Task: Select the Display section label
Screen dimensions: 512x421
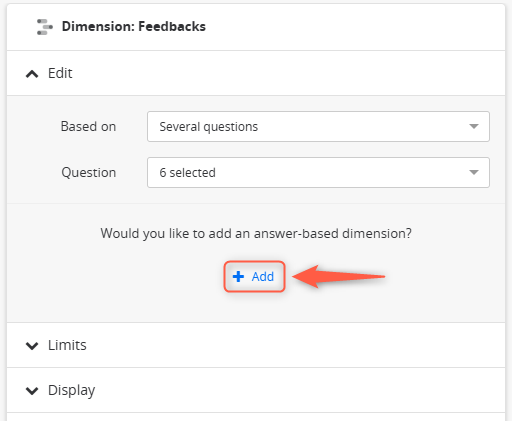Action: click(x=71, y=390)
